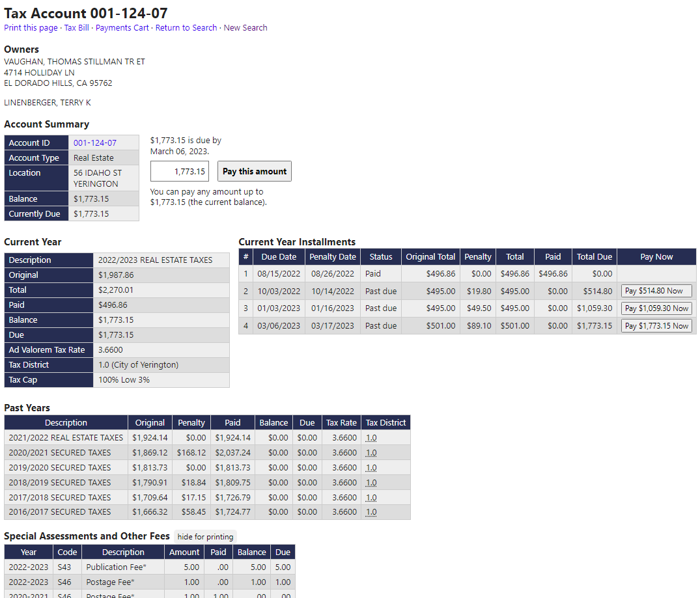Open Account ID 001-124-07 link

[94, 143]
